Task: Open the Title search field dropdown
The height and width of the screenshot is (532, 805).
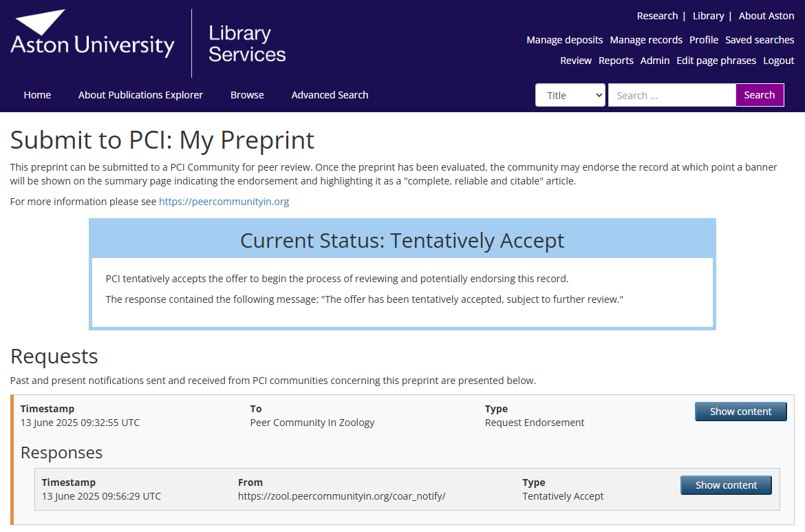Action: click(x=570, y=95)
